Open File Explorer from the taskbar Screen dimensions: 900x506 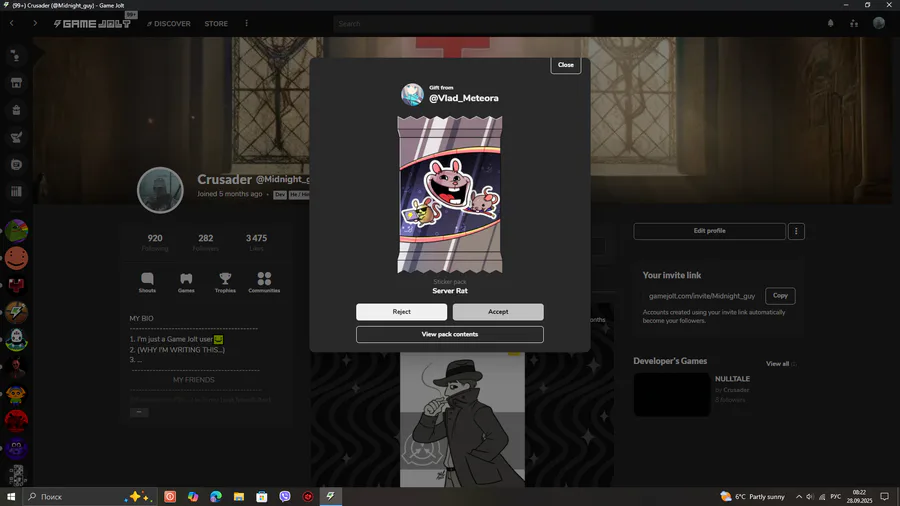click(x=239, y=496)
